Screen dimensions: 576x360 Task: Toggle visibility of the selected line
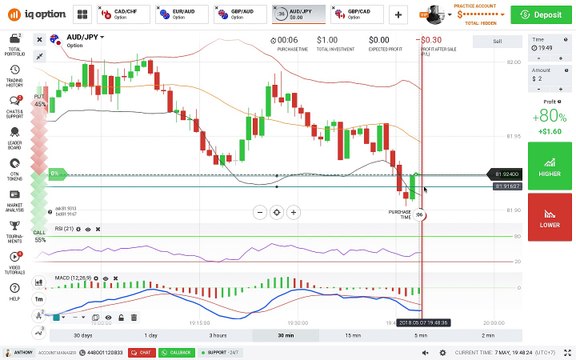(108, 317)
